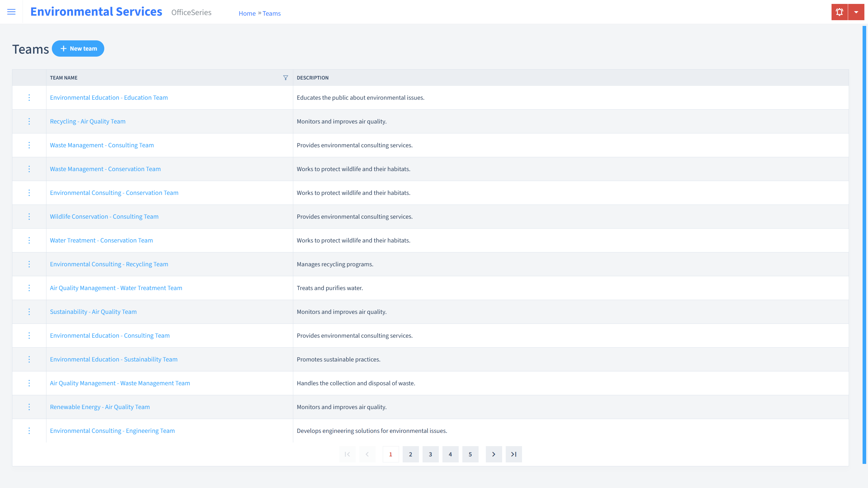Viewport: 868px width, 488px height.
Task: Click the blue vertical page scrollbar
Action: pos(864,245)
